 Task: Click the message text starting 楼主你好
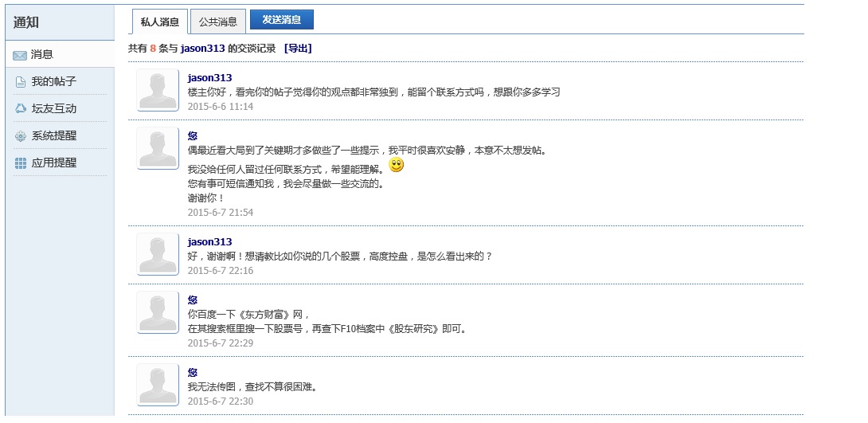coord(373,92)
